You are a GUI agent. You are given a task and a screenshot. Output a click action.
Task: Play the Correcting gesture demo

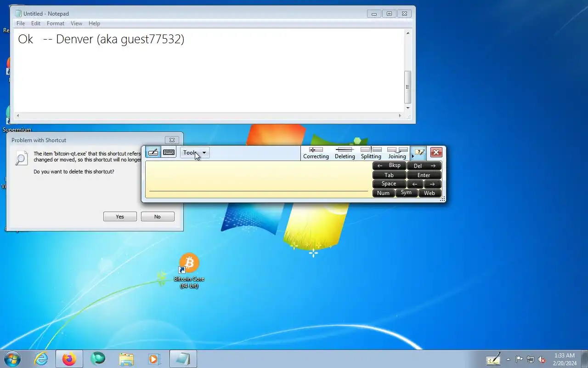point(316,153)
